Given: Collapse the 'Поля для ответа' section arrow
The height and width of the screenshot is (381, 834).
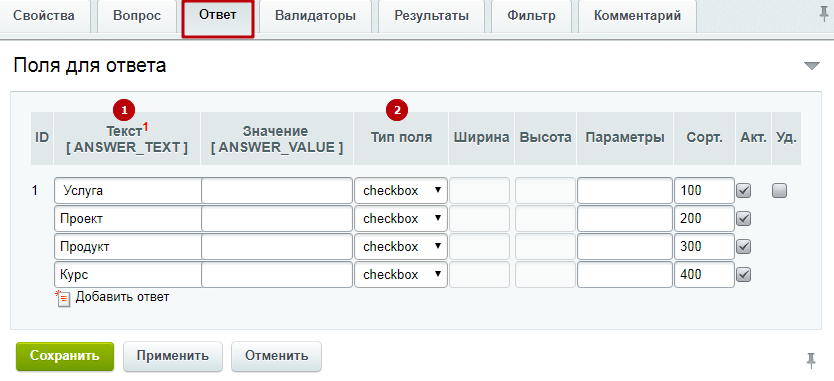Looking at the screenshot, I should (812, 66).
